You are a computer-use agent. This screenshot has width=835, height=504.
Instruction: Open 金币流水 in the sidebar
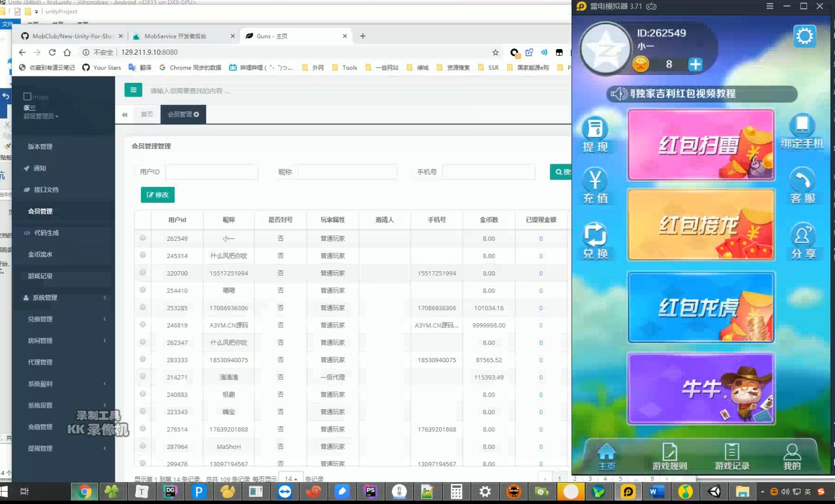pos(40,254)
